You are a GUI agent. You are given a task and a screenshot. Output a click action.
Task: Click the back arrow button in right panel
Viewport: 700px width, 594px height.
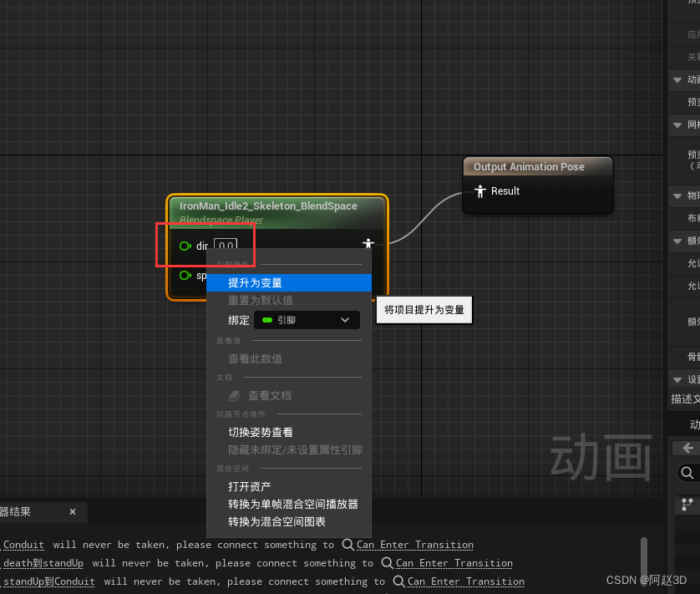click(x=687, y=448)
